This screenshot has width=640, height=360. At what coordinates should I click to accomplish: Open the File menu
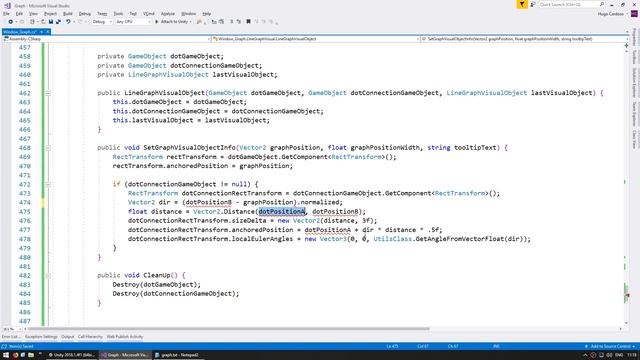(x=6, y=14)
